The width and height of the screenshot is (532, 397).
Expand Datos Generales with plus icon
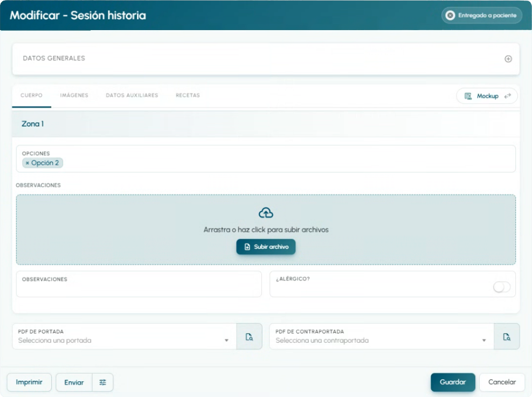(508, 59)
